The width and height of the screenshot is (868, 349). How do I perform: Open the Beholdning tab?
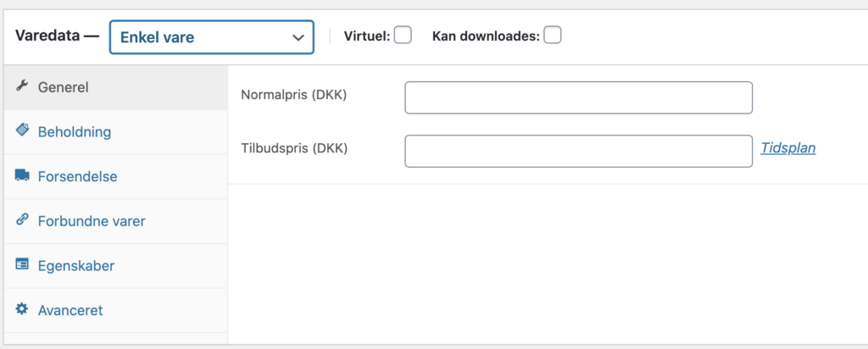tap(75, 132)
